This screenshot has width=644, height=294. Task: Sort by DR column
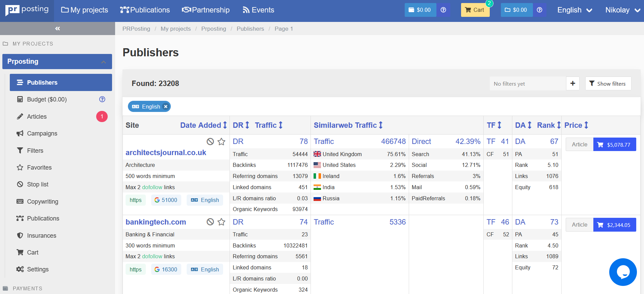pyautogui.click(x=241, y=125)
